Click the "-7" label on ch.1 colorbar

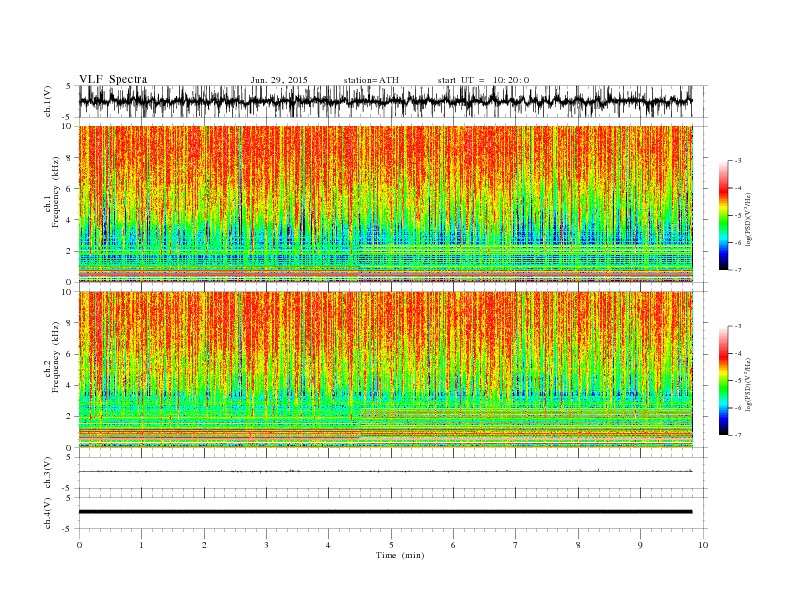[737, 270]
